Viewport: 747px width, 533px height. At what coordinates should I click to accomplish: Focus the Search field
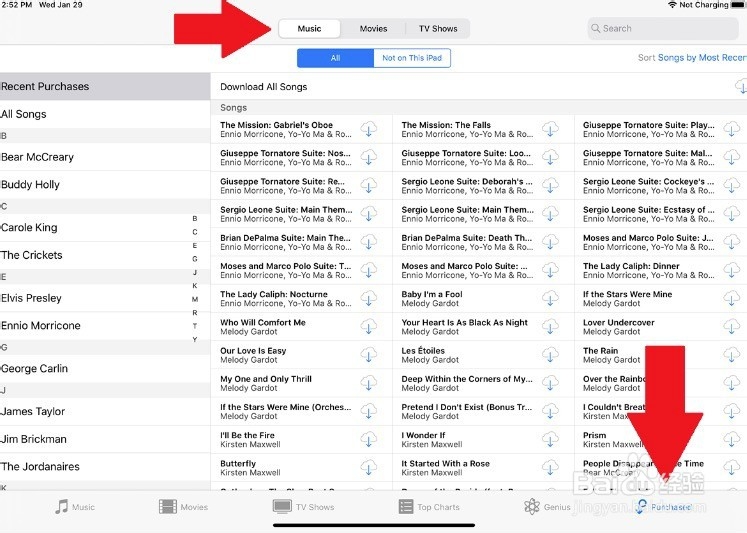pos(663,29)
